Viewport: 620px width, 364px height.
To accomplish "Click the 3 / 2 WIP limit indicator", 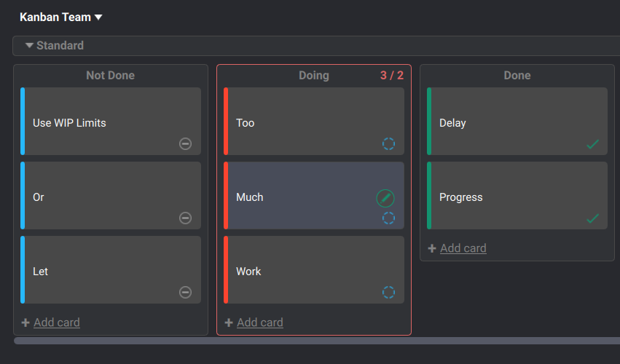I will coord(391,76).
